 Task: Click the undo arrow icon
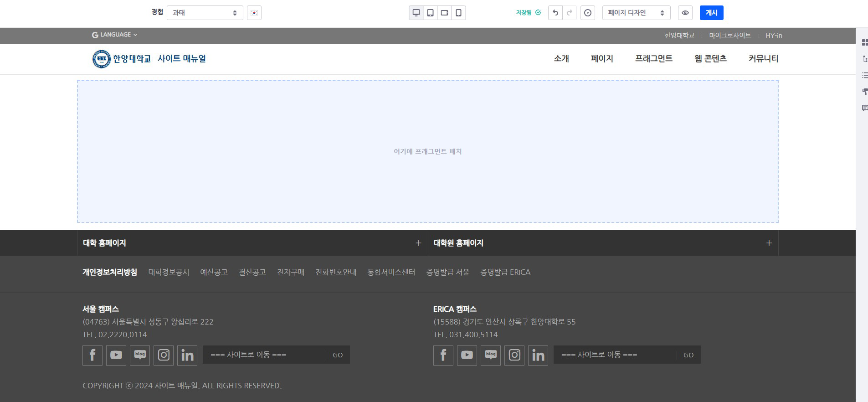pyautogui.click(x=555, y=13)
